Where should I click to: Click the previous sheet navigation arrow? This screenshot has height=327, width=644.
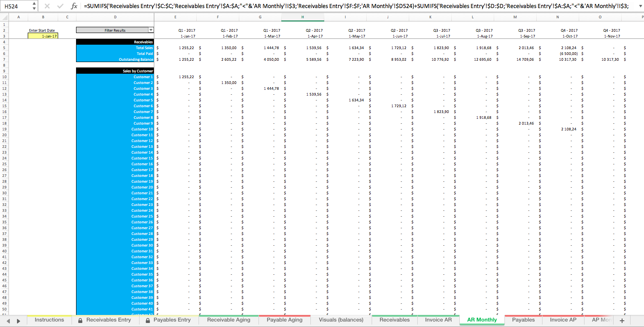[x=8, y=321]
